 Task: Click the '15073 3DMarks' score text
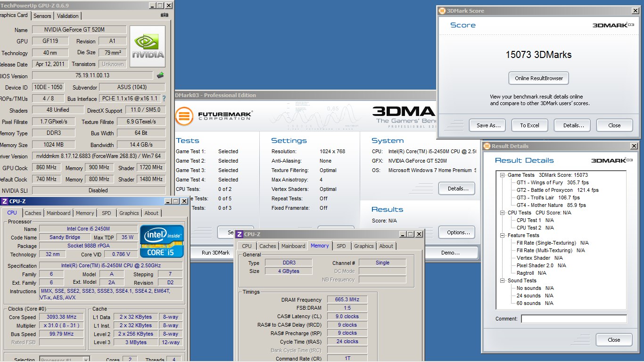(x=538, y=55)
